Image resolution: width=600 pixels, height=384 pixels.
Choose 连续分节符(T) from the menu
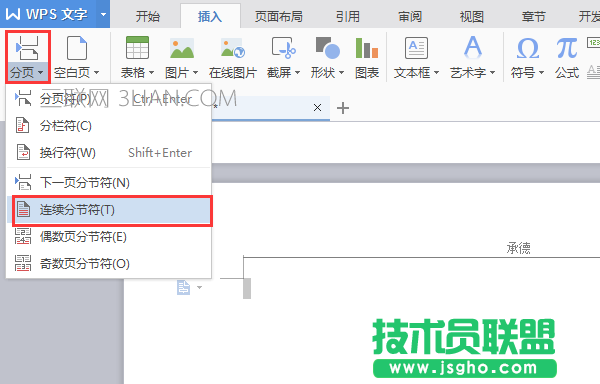[x=109, y=210]
